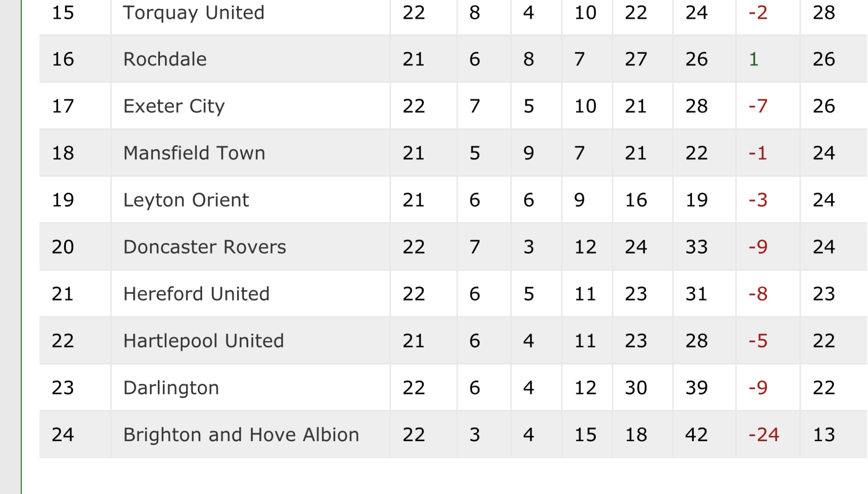Select Mansfield Town's draws value 9
Viewport: 868px width, 494px height.
529,153
